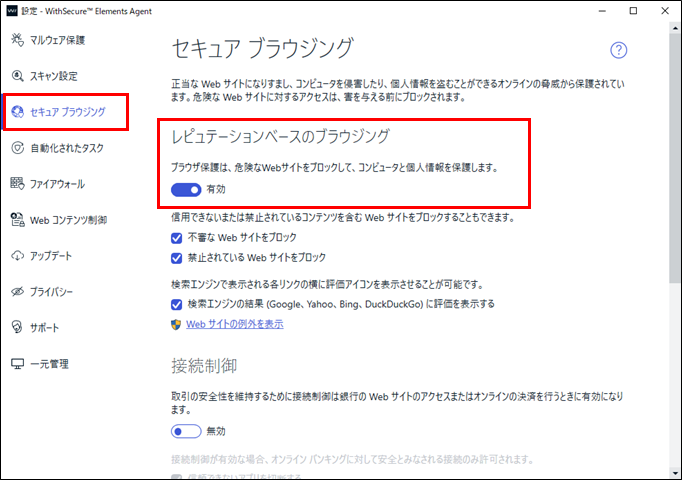682x480 pixels.
Task: Maximize the settings window
Action: pos(633,11)
